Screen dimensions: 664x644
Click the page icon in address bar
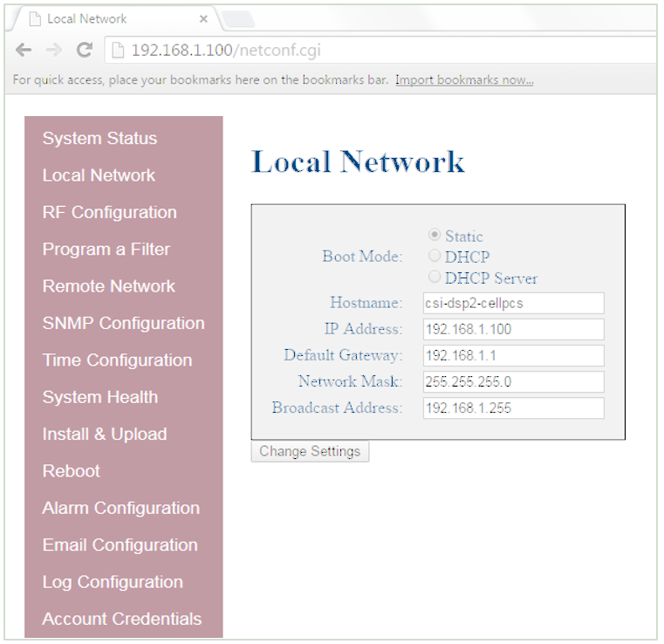[118, 50]
